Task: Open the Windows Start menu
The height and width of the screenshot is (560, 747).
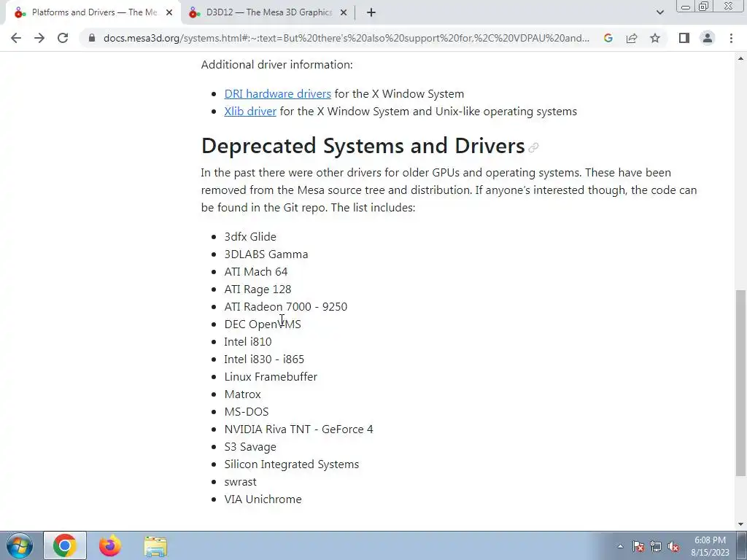Action: click(20, 545)
